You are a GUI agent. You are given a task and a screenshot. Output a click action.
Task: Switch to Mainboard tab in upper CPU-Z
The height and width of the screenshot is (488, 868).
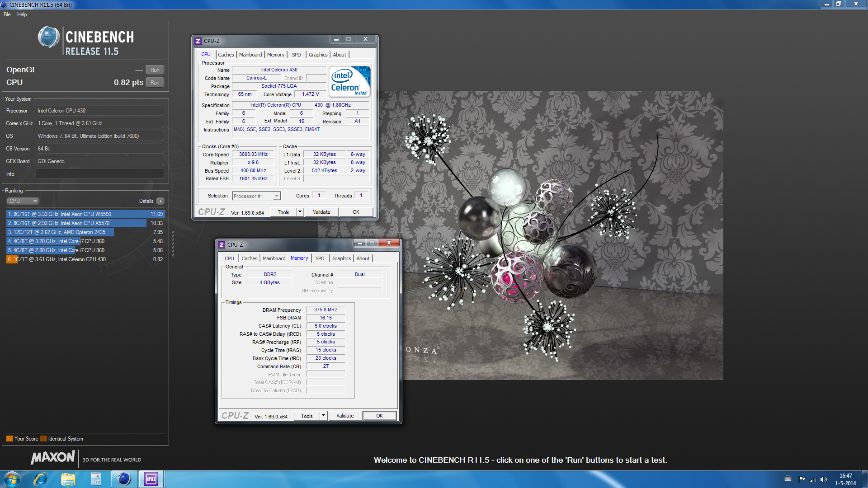[250, 55]
